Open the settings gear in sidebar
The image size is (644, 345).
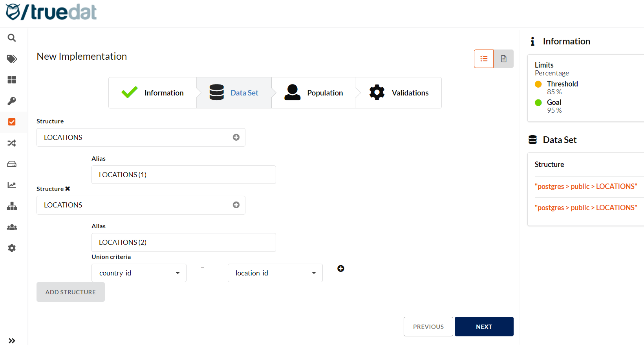[x=12, y=248]
